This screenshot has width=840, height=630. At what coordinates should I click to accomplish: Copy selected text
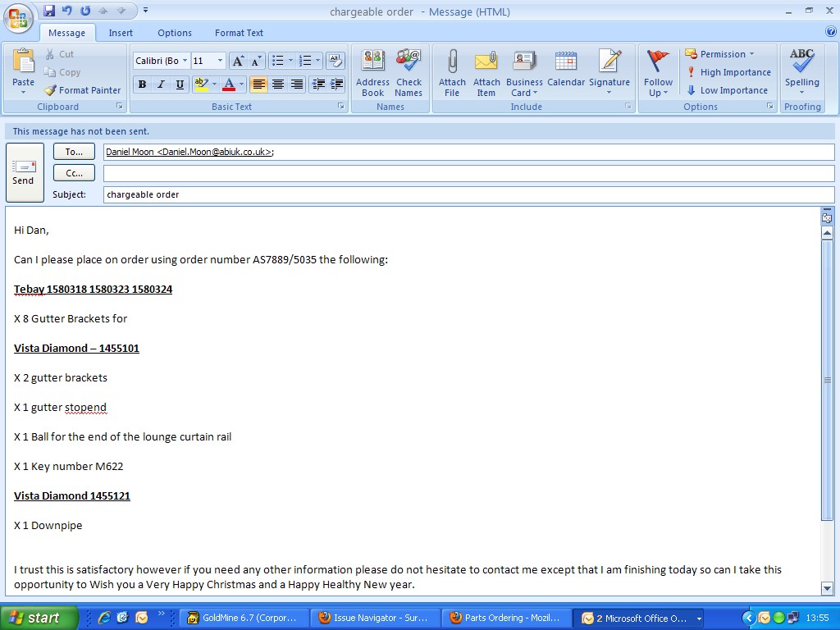(62, 72)
